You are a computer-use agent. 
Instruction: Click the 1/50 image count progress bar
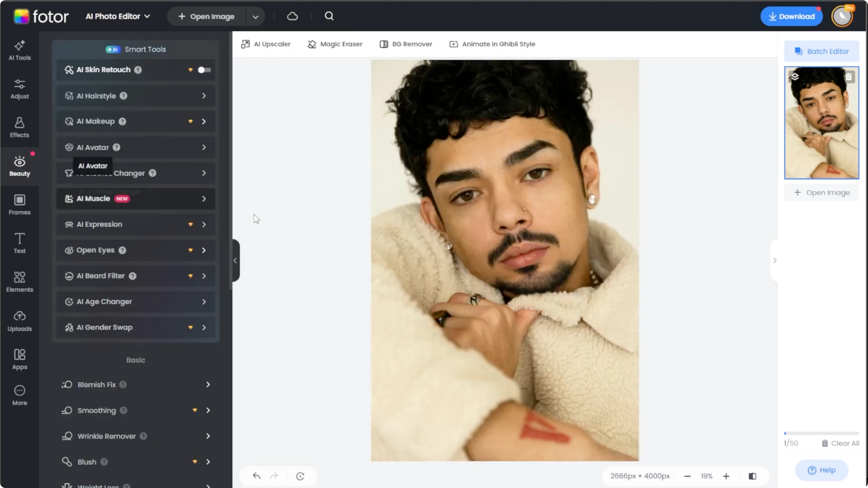point(822,433)
